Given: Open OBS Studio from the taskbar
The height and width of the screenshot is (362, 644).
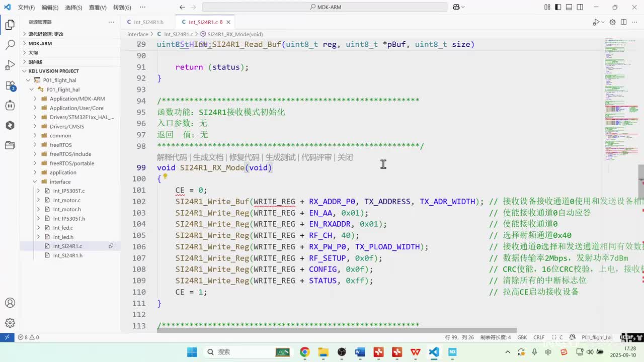Looking at the screenshot, I should (342, 352).
